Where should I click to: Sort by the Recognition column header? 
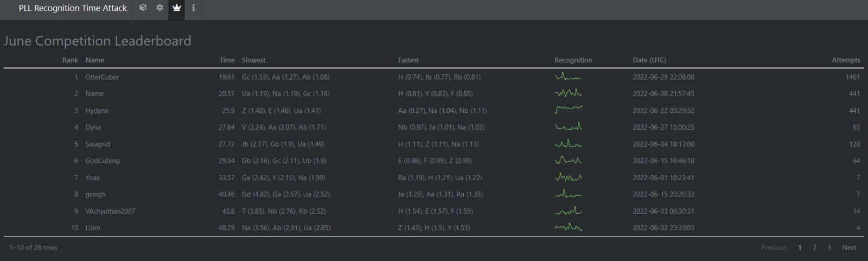click(573, 60)
